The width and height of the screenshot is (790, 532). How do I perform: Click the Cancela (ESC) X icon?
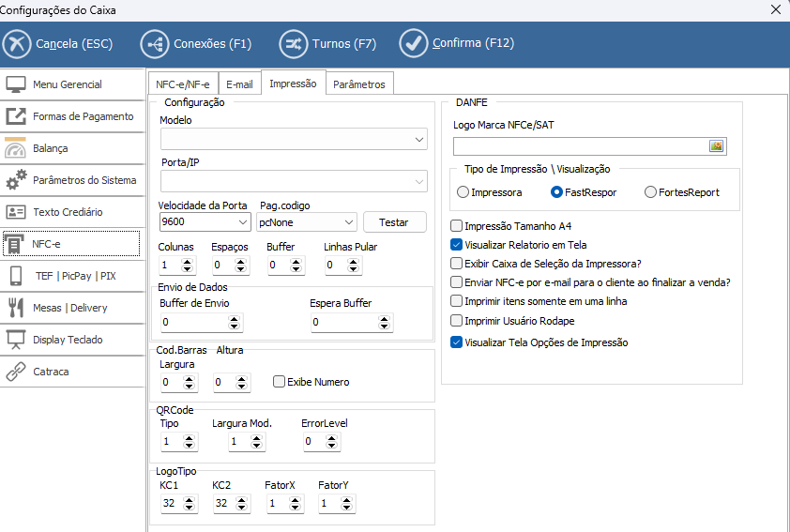point(18,43)
